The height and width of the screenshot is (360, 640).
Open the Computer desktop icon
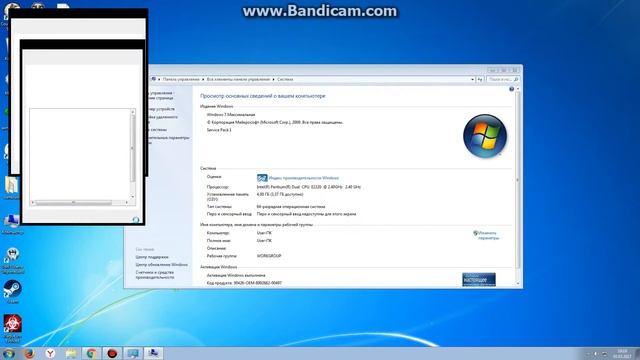(x=12, y=224)
